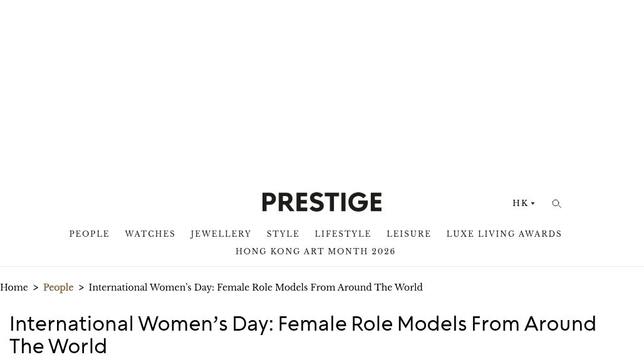Go to the WATCHES section
Screen dimensions: 644x362
click(150, 234)
